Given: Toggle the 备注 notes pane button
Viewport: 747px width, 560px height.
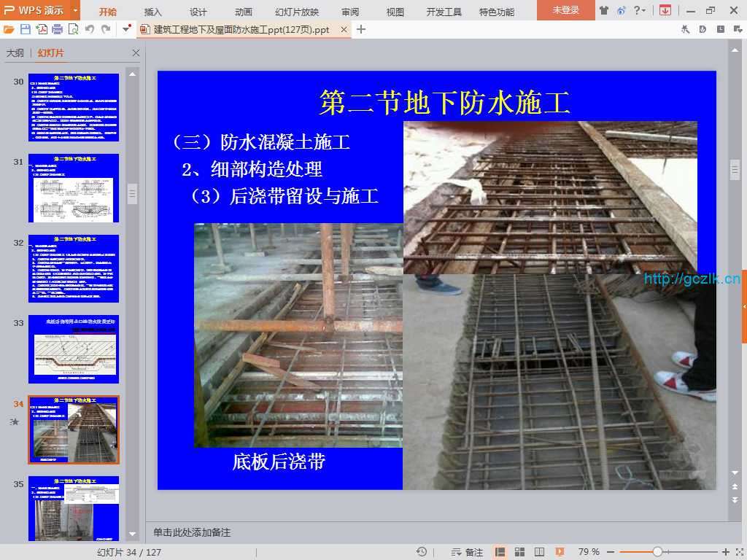Looking at the screenshot, I should point(467,552).
